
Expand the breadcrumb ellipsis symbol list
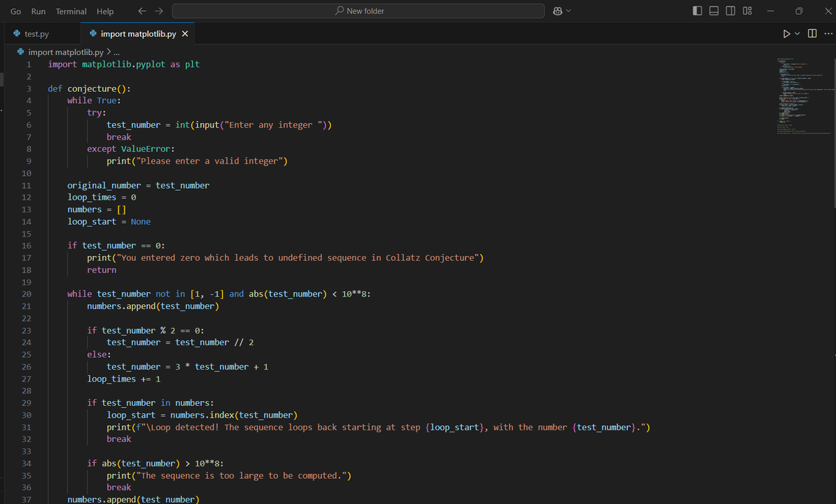[116, 52]
